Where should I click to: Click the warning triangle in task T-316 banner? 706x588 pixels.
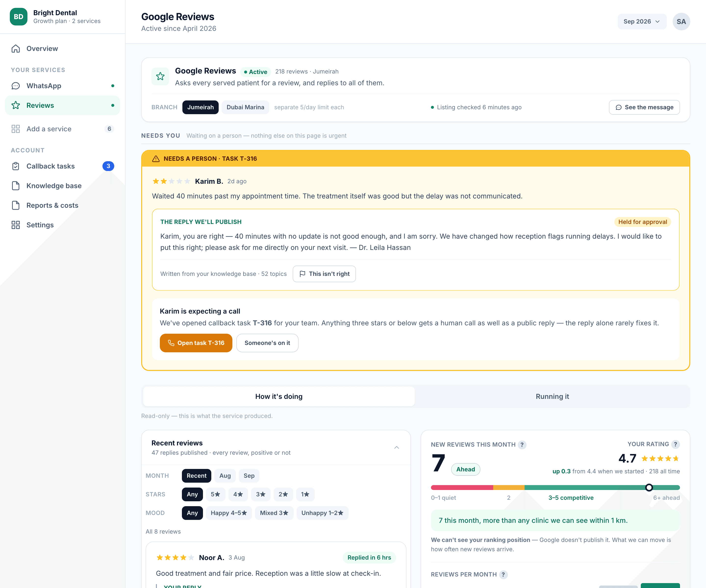pyautogui.click(x=156, y=159)
